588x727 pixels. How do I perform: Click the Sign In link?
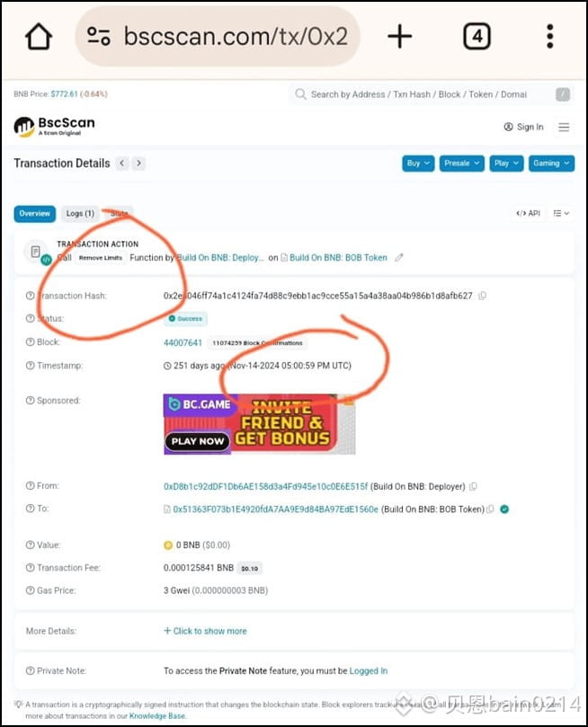tap(523, 127)
